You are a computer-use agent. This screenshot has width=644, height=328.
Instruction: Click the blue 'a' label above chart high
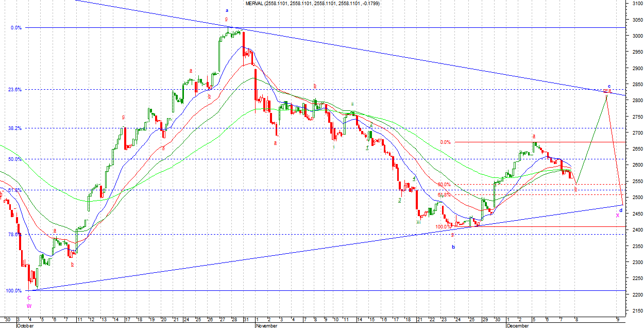pyautogui.click(x=227, y=10)
